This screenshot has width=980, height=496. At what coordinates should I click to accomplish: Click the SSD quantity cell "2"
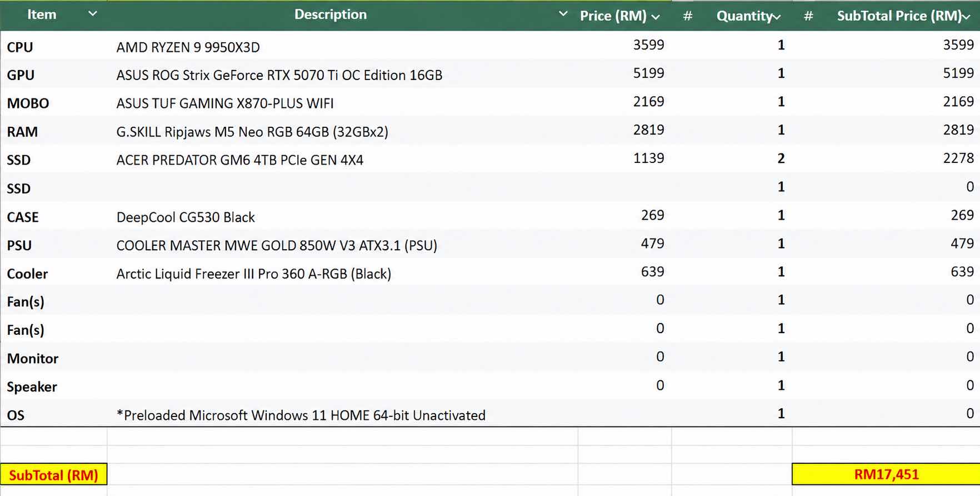[781, 158]
